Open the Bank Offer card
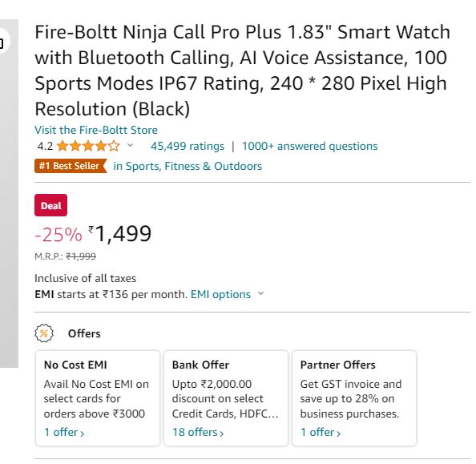Viewport: 476px width, 464px height. coord(226,398)
